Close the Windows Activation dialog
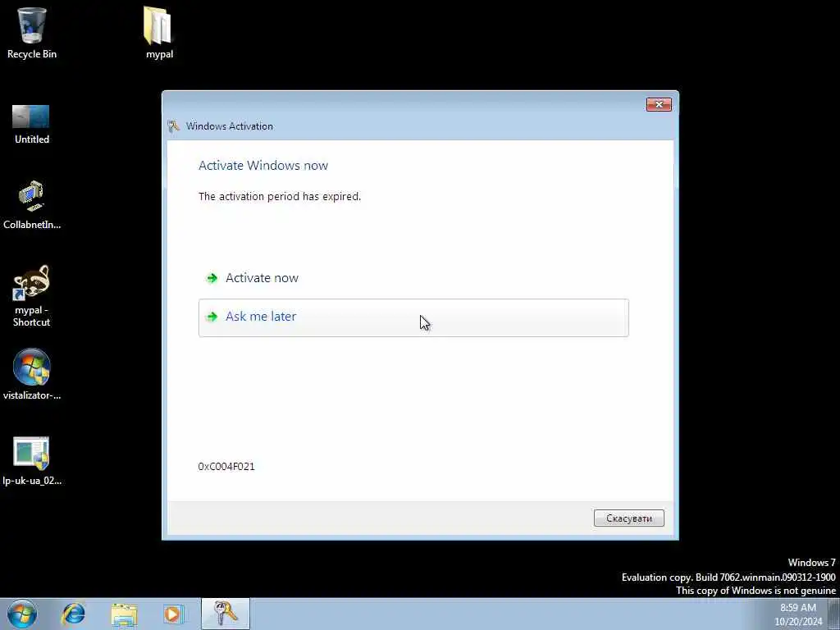Image resolution: width=840 pixels, height=630 pixels. tap(659, 104)
